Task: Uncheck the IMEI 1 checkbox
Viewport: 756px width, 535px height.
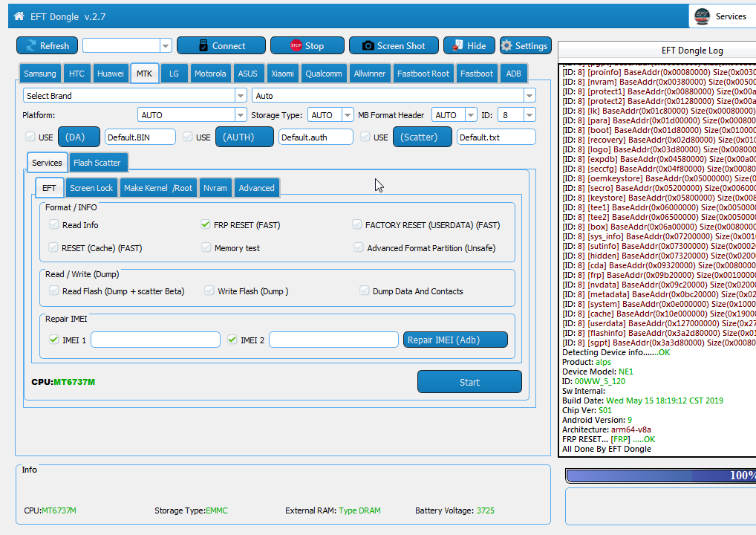Action: [53, 340]
